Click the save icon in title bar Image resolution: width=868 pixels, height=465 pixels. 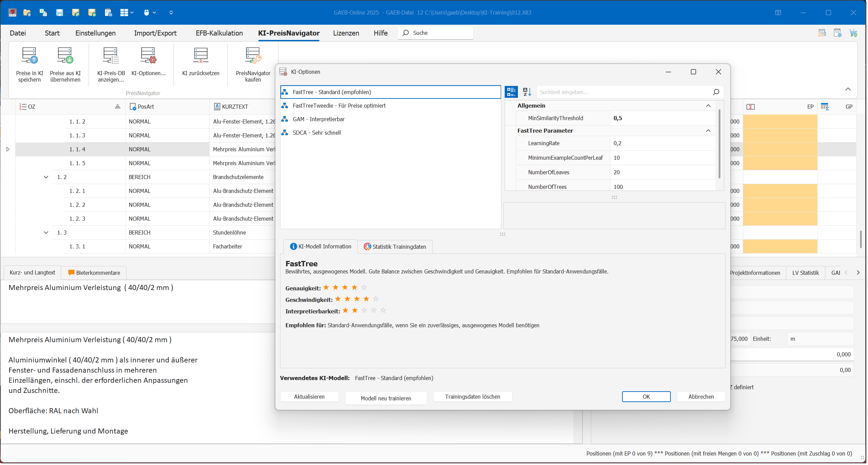pos(60,13)
